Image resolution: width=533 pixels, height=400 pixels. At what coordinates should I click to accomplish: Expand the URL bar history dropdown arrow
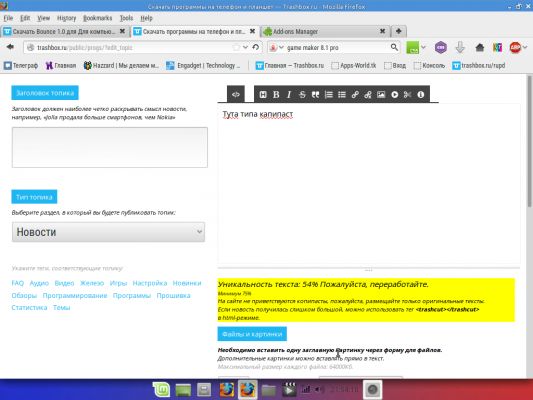pos(245,47)
